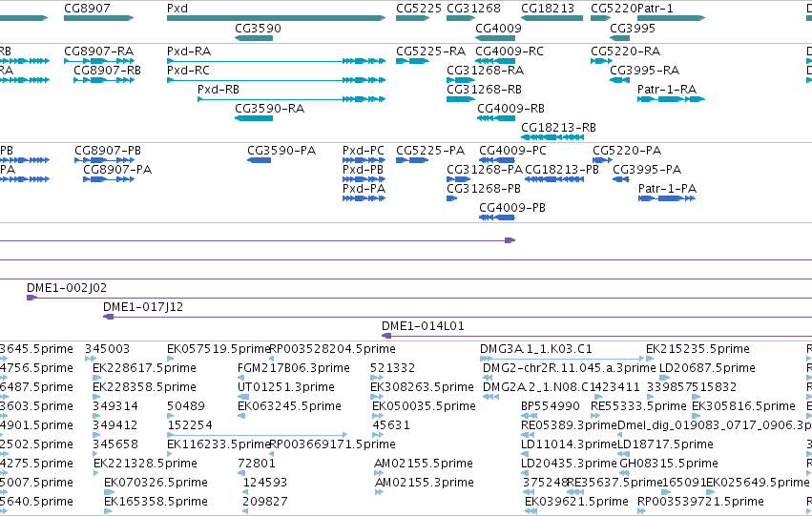Click the CG3995 gene label
The height and width of the screenshot is (516, 812).
(633, 28)
